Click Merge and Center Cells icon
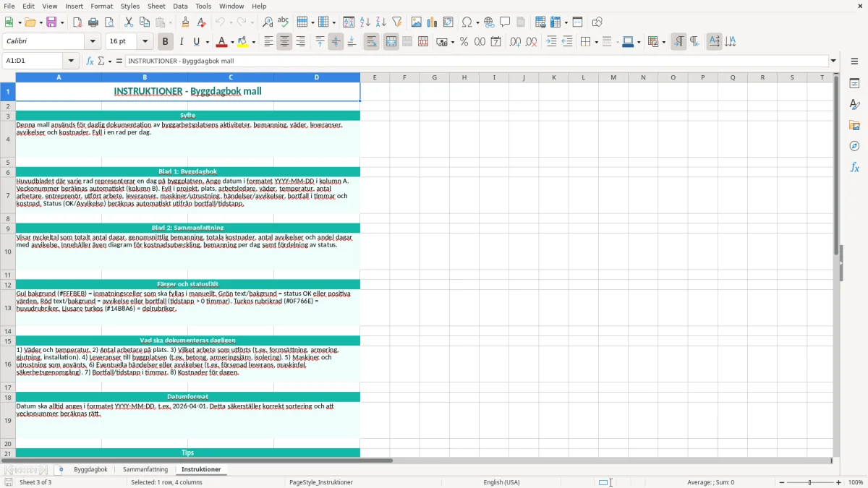868x488 pixels. point(391,42)
